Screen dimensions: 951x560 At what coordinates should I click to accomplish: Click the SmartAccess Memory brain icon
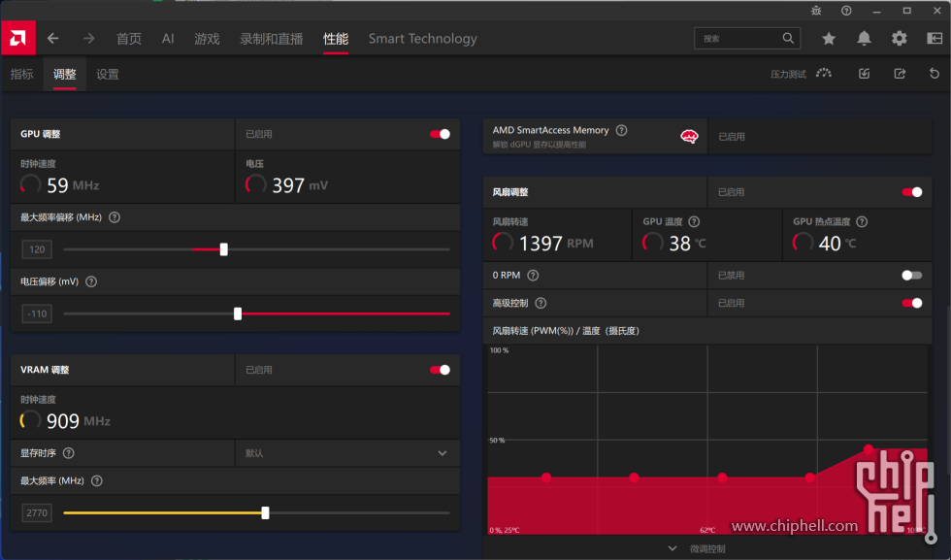tap(689, 137)
